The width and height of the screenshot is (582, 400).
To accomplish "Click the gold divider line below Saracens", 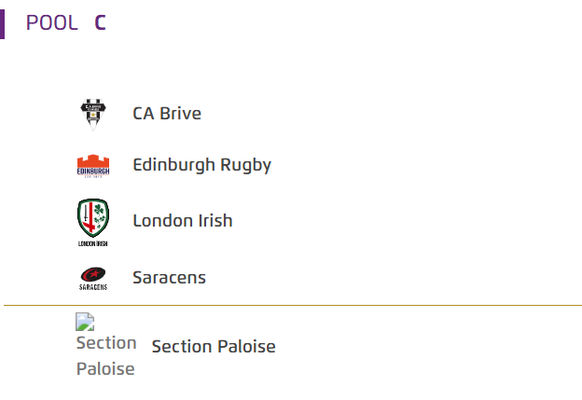I will [x=293, y=305].
